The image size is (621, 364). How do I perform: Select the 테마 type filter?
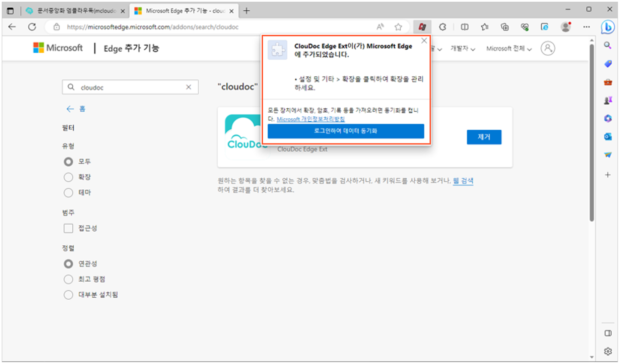point(68,193)
